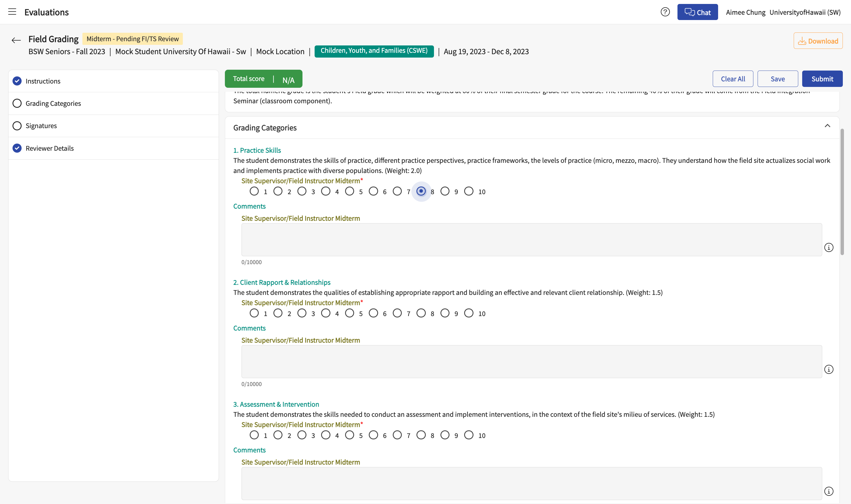Open Reviewer Details in sidebar

click(113, 148)
